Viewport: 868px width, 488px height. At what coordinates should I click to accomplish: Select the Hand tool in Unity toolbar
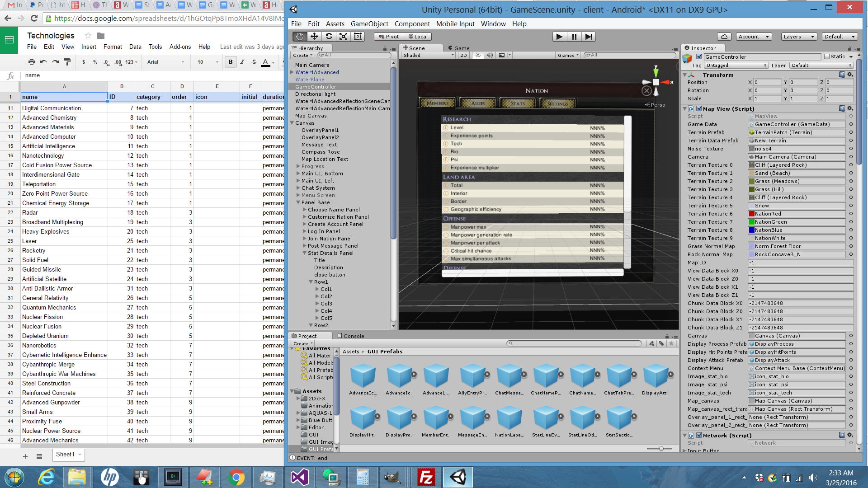(x=299, y=37)
